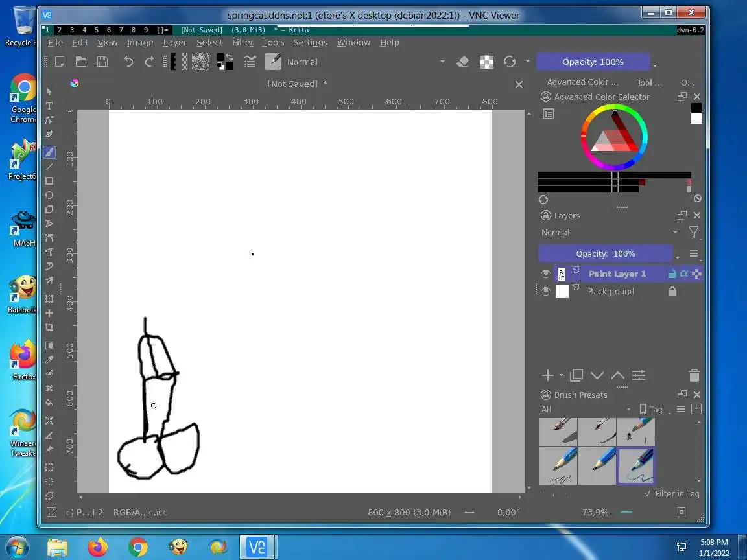This screenshot has height=560, width=747.
Task: Select the Elliptical Selection tool
Action: [49, 482]
